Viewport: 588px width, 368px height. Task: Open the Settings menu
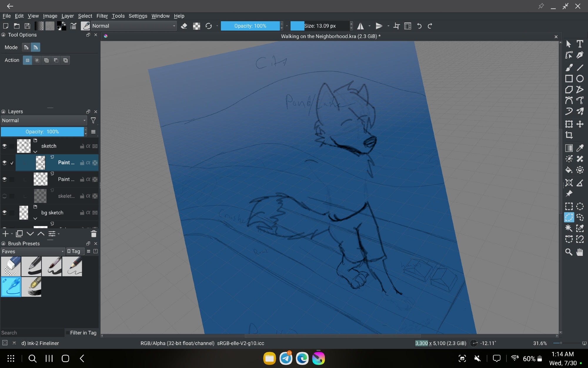pyautogui.click(x=138, y=16)
